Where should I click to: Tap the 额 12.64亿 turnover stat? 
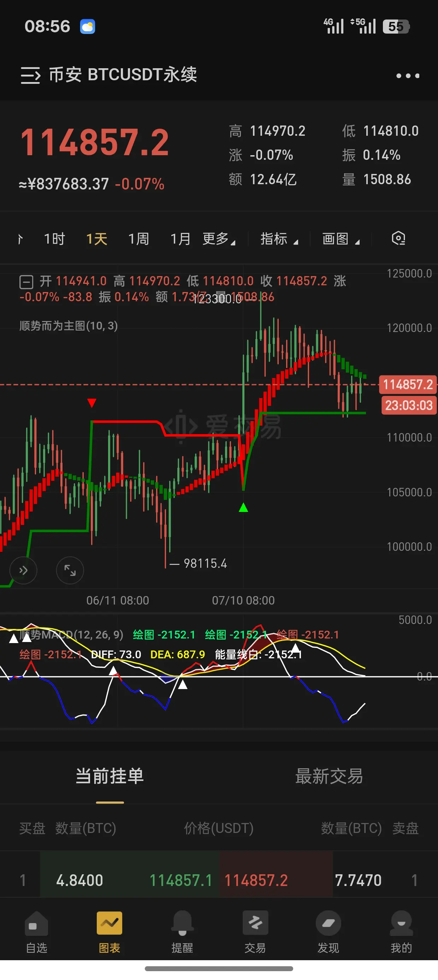tap(263, 179)
